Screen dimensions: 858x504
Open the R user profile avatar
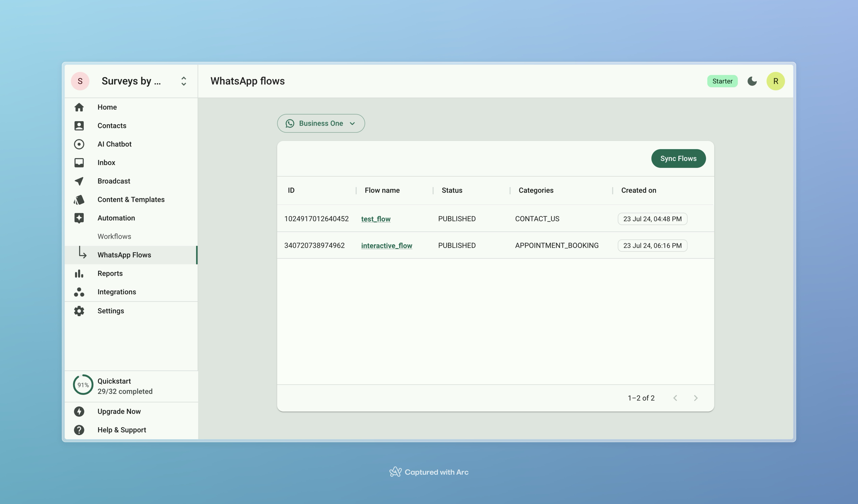click(776, 81)
